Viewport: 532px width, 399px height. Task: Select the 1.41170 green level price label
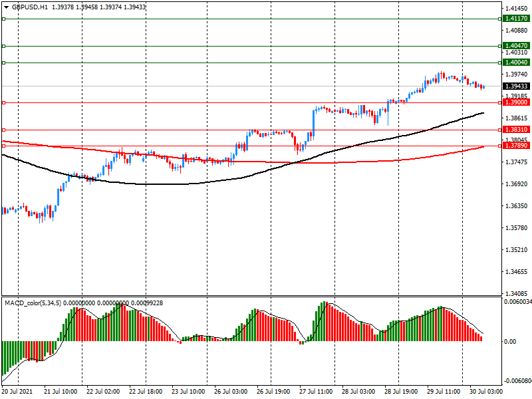point(516,19)
